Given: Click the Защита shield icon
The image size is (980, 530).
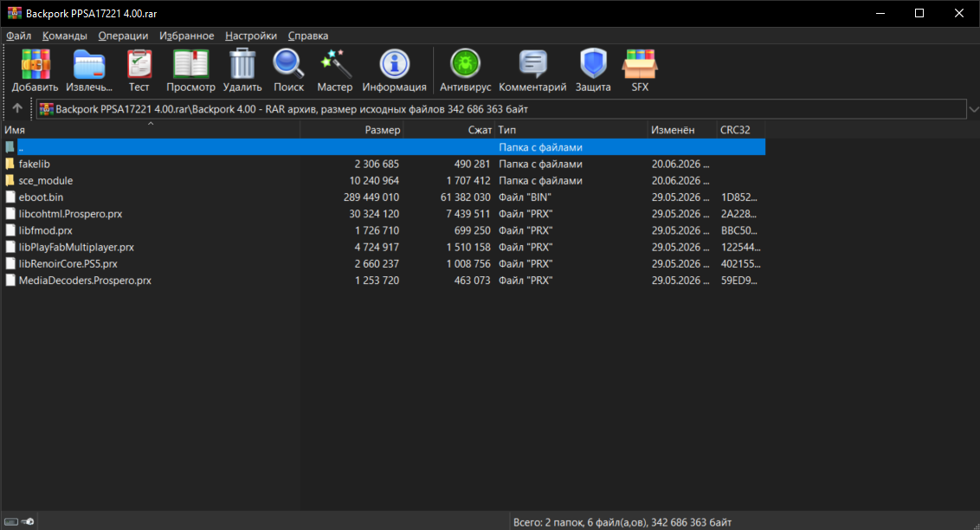Looking at the screenshot, I should click(x=593, y=64).
